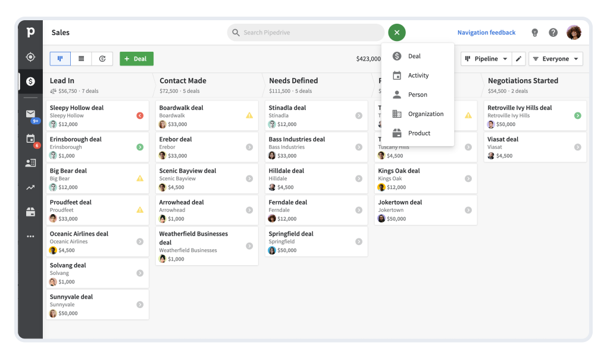Click the edit pipeline pencil icon

(x=519, y=59)
